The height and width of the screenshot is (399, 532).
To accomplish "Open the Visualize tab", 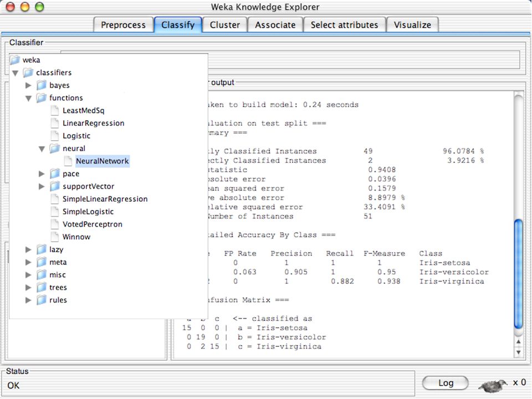I will point(412,25).
